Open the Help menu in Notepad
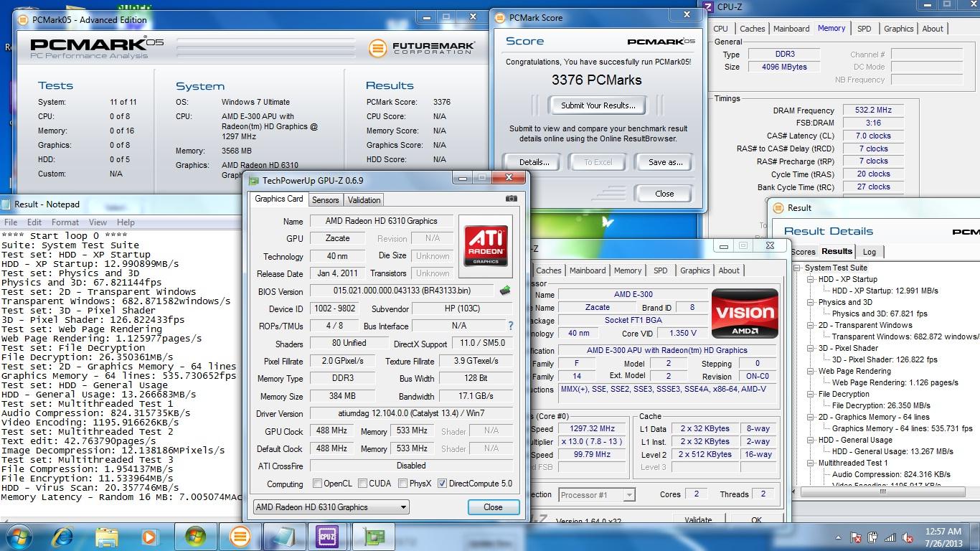 pos(126,222)
